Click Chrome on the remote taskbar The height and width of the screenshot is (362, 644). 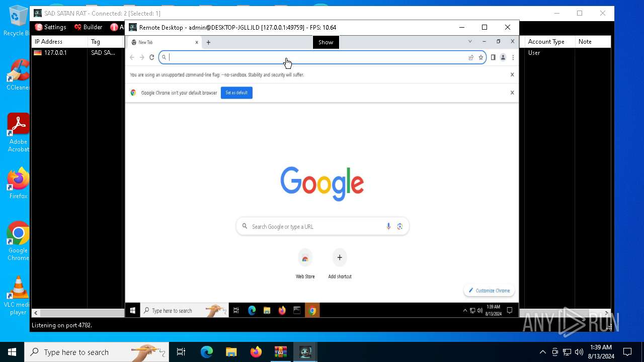(x=312, y=311)
